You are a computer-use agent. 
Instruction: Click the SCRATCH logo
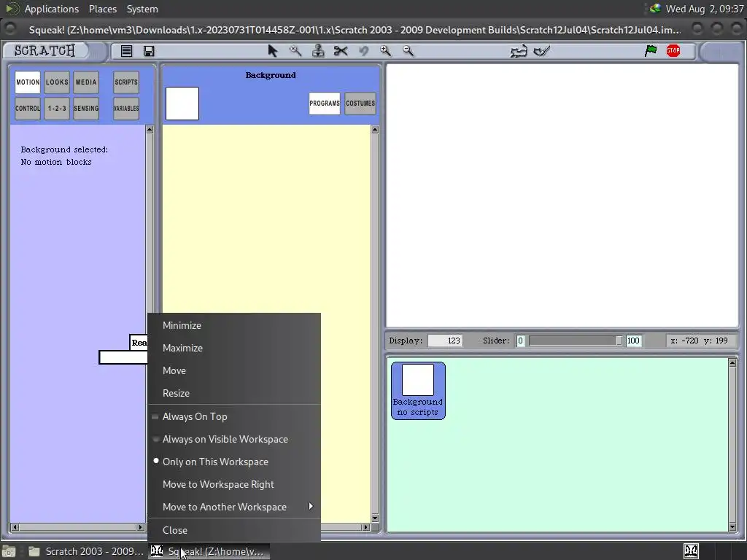click(44, 50)
